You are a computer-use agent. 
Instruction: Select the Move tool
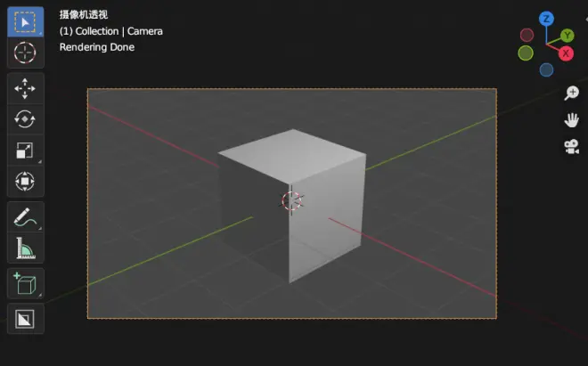point(25,89)
